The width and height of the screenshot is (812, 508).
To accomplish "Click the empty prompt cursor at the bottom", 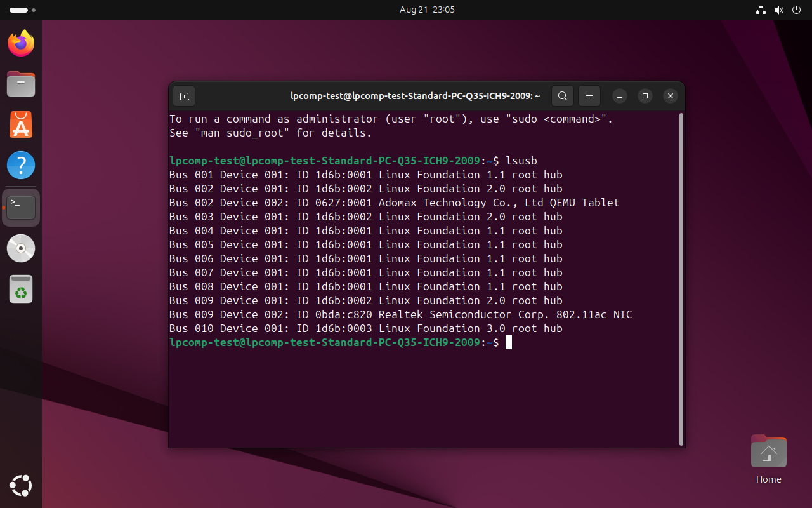I will [x=509, y=342].
